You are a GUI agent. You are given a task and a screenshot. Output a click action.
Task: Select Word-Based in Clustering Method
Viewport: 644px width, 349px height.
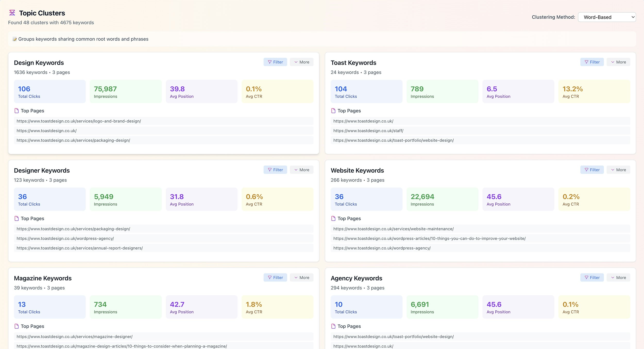click(x=607, y=17)
